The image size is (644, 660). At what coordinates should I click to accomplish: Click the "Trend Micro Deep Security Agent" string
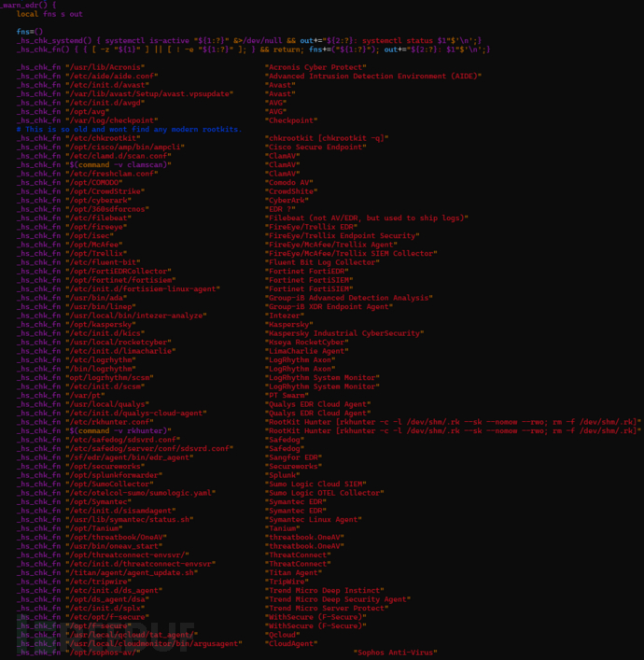coord(337,598)
